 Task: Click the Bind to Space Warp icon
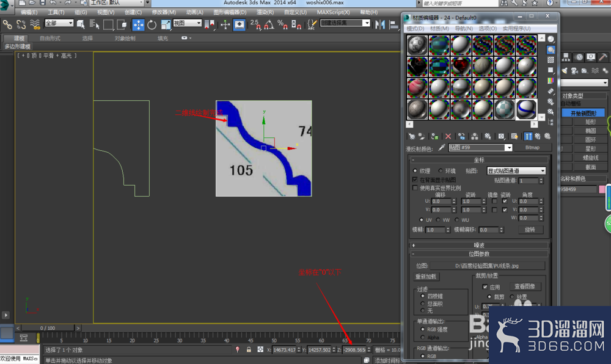pyautogui.click(x=35, y=24)
